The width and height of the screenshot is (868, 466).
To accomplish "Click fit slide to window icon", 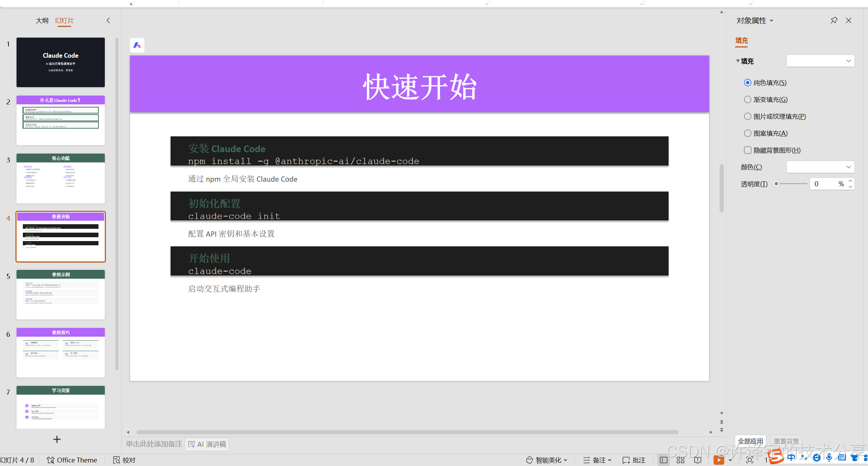I will coord(749,460).
